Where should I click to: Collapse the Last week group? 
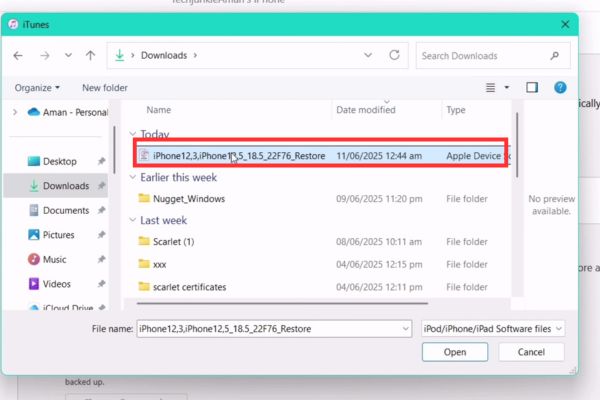pos(132,220)
